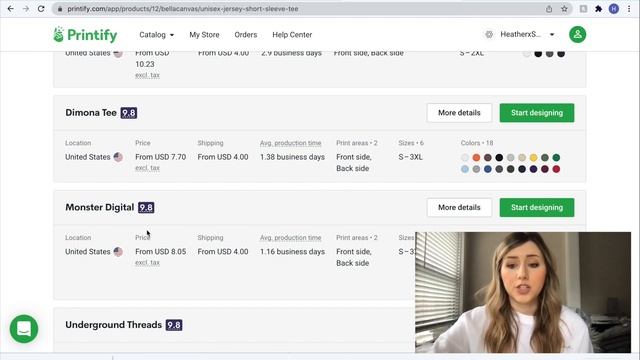This screenshot has height=360, width=640.
Task: Select the maroon Dimona Tee swatch
Action: click(545, 169)
